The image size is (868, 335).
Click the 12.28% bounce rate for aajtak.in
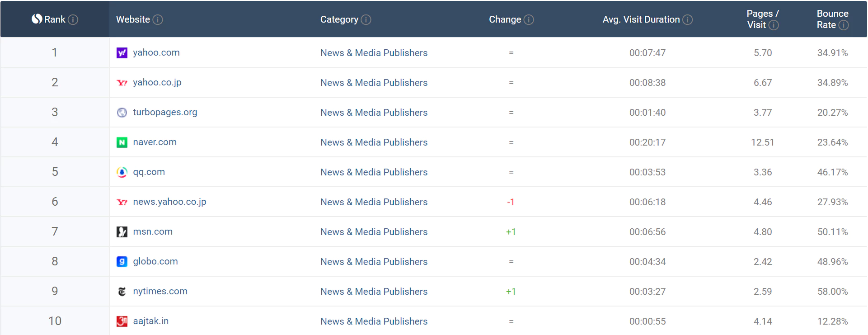click(832, 321)
